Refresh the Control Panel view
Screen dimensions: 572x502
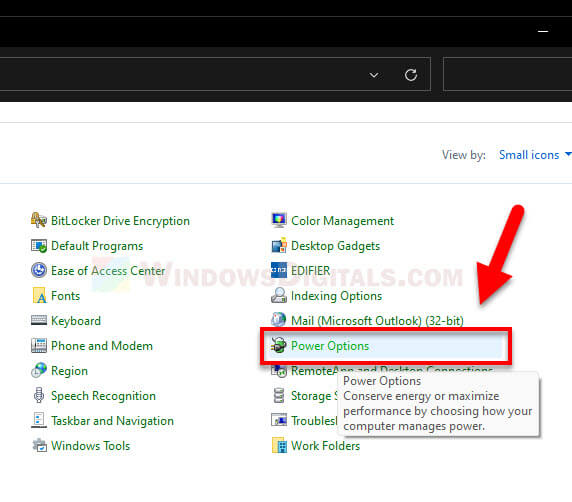[411, 75]
